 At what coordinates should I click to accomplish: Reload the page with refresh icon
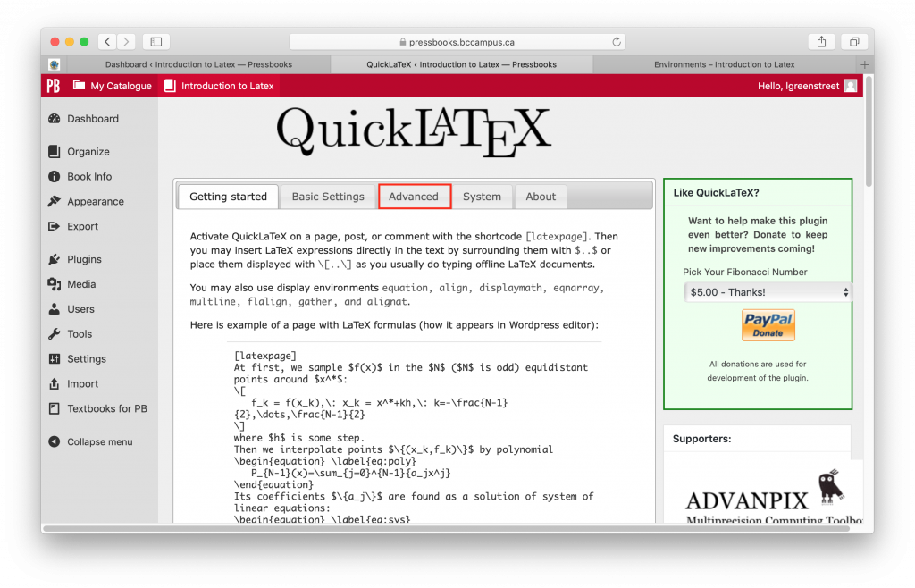tap(617, 41)
